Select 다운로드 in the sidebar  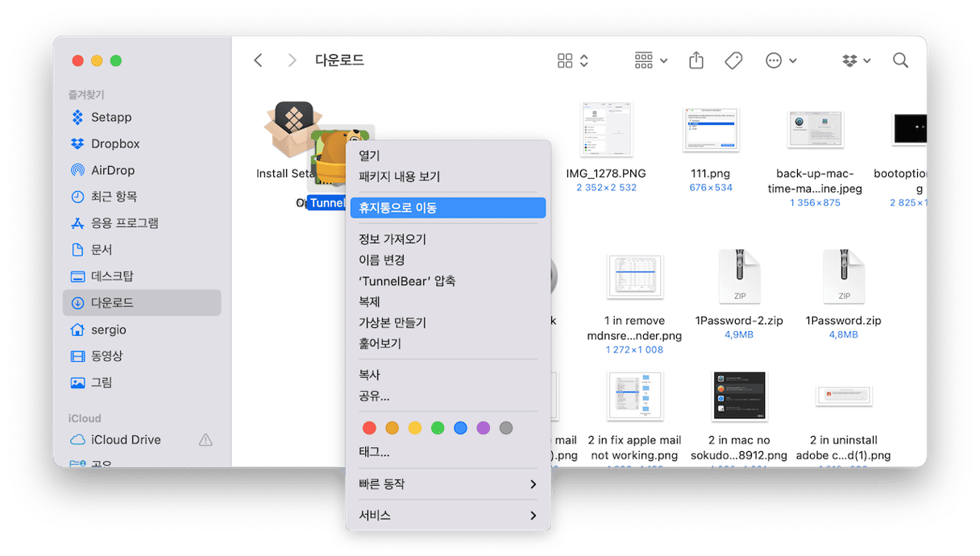pyautogui.click(x=141, y=303)
